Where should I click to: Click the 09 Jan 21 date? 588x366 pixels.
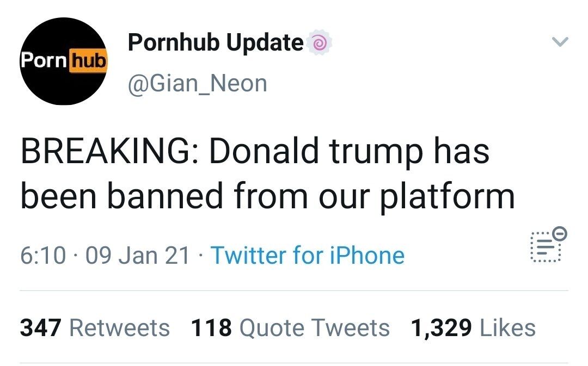pyautogui.click(x=138, y=255)
